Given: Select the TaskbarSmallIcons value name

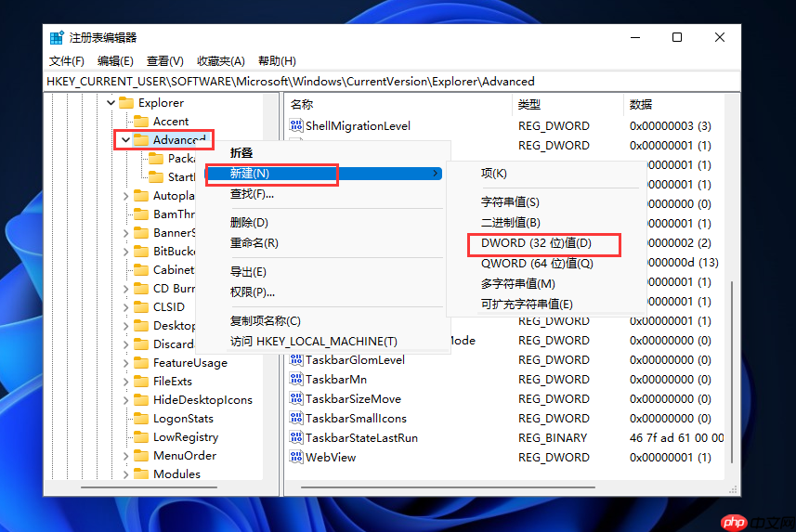Looking at the screenshot, I should point(356,419).
